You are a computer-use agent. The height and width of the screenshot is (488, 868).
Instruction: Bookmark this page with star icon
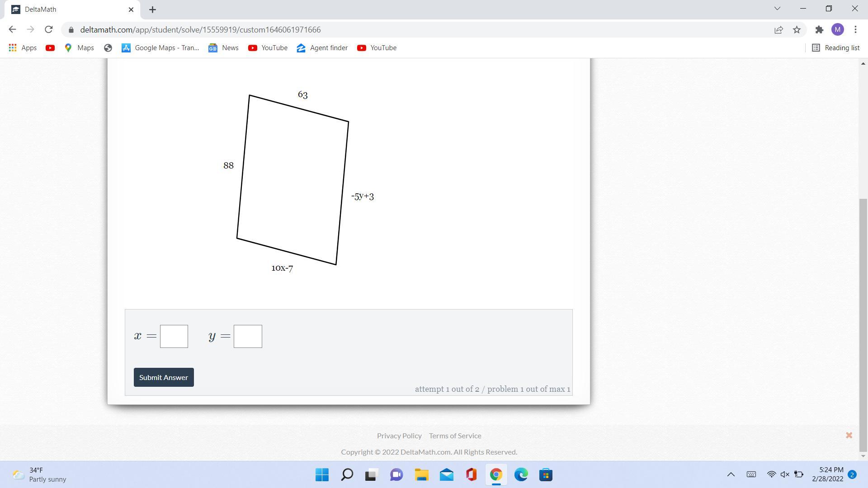[797, 30]
